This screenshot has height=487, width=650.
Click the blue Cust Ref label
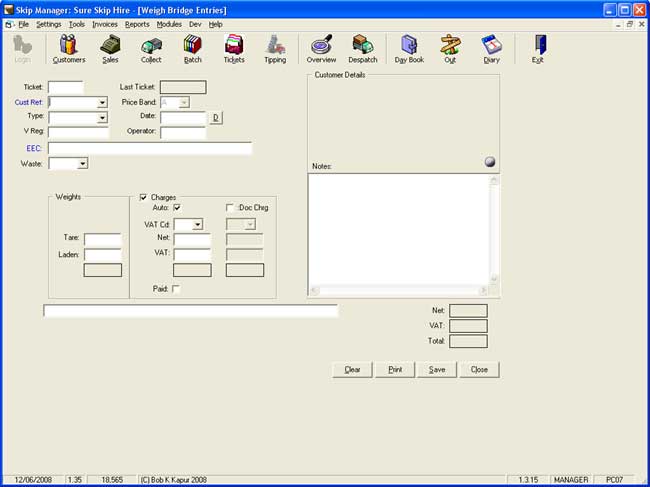(29, 102)
